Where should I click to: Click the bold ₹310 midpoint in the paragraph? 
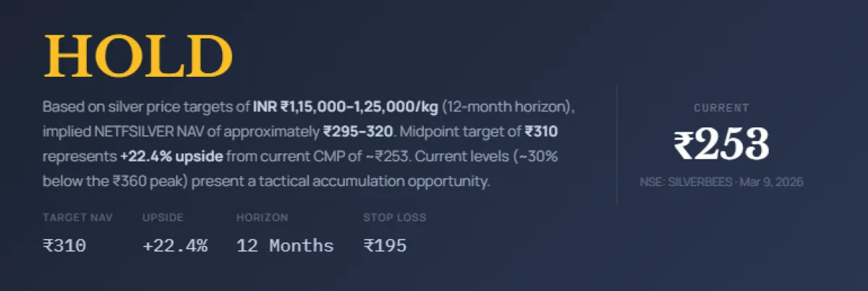click(541, 132)
